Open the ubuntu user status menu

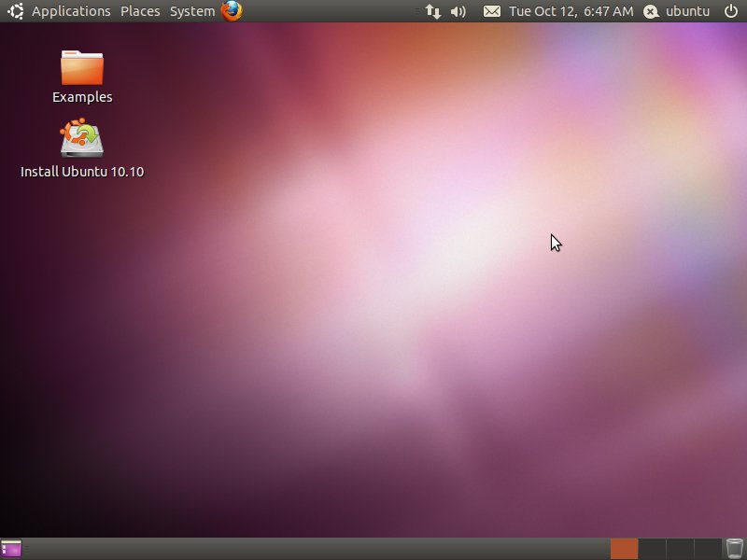[x=676, y=11]
